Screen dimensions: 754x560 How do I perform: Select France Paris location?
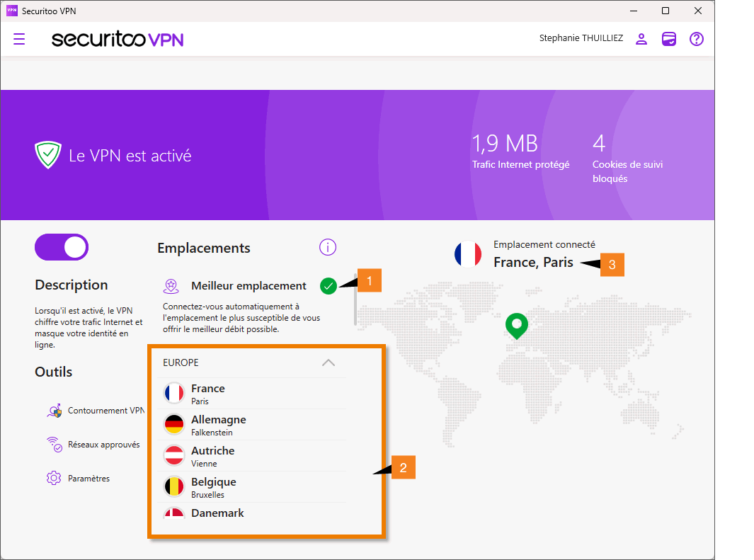coord(252,393)
